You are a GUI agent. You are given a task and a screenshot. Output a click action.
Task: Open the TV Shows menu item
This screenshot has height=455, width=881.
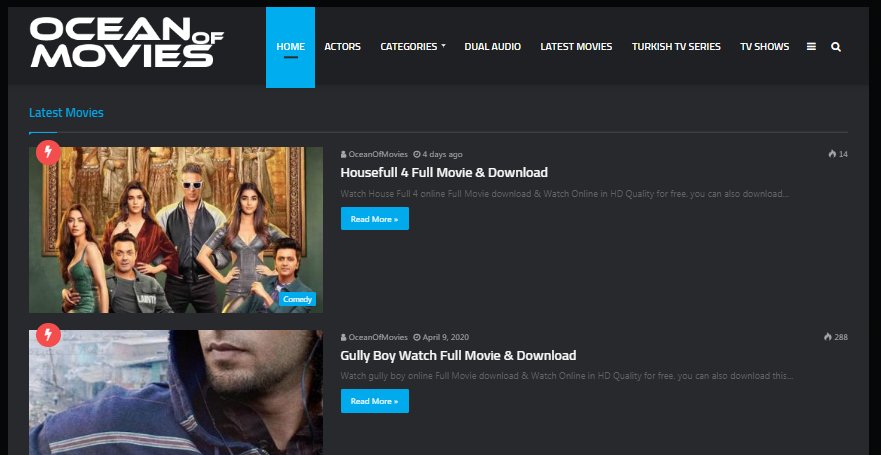[764, 47]
